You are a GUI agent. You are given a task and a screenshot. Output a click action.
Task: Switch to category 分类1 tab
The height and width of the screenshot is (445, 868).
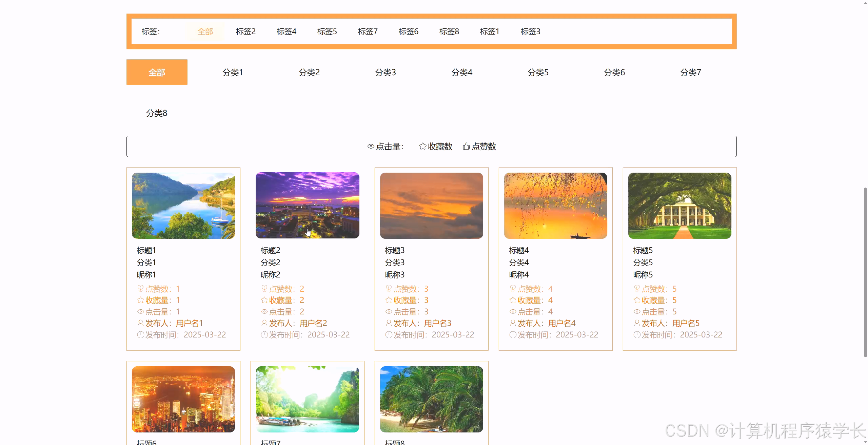[233, 72]
